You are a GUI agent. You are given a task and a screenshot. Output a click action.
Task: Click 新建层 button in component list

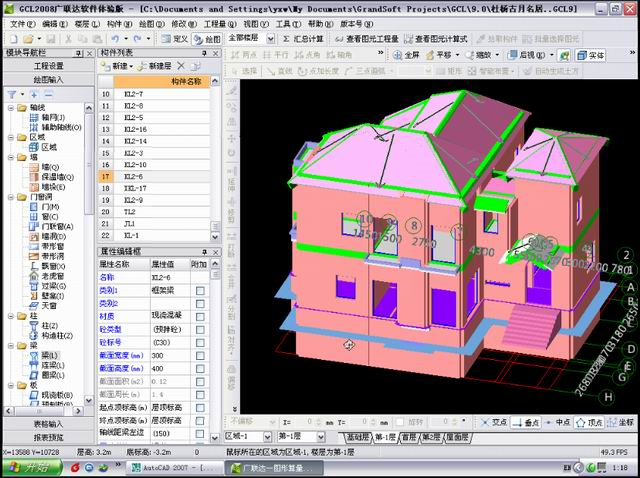pyautogui.click(x=154, y=66)
